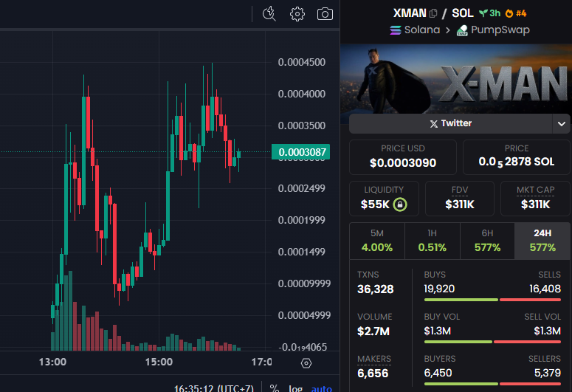572x392 pixels.
Task: Toggle log scale on chart
Action: pyautogui.click(x=295, y=388)
